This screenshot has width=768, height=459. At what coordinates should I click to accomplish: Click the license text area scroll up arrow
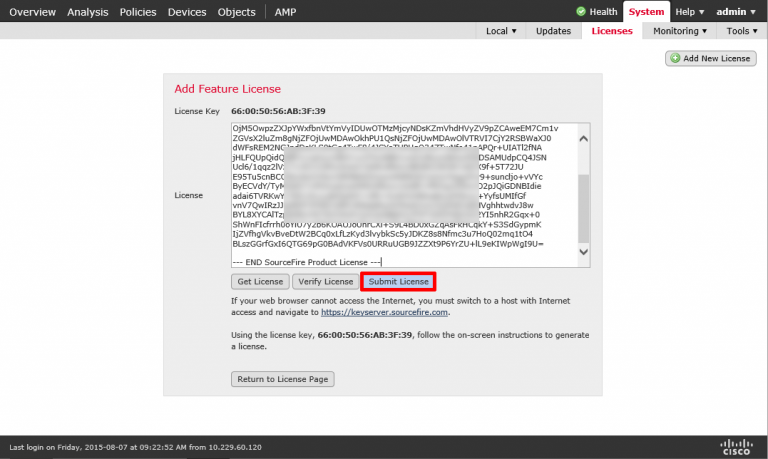(x=583, y=139)
